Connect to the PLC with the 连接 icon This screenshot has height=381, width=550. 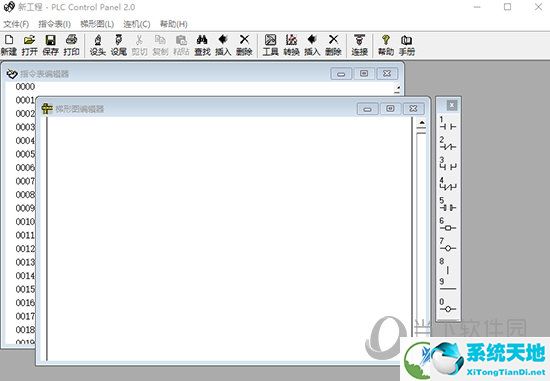pos(360,45)
